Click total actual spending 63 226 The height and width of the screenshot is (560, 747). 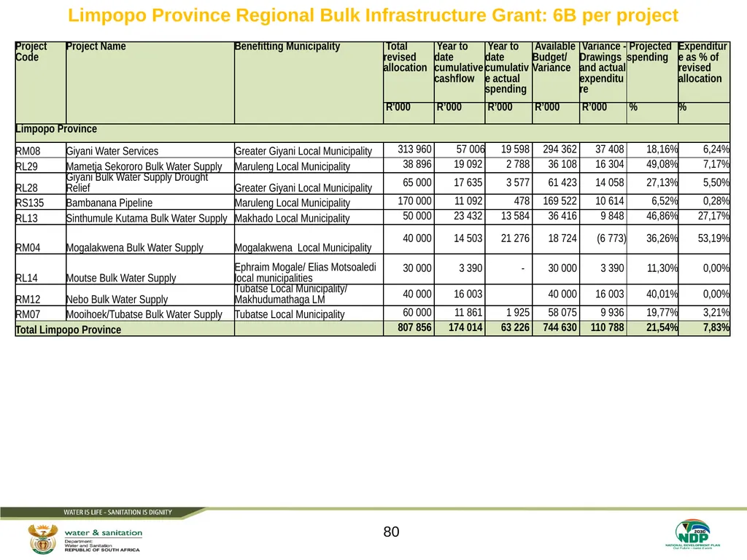515,327
